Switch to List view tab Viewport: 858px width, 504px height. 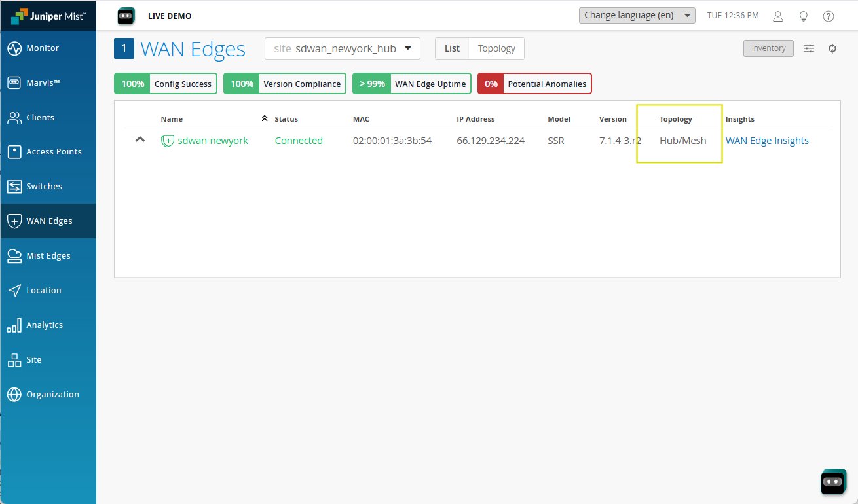click(x=452, y=48)
